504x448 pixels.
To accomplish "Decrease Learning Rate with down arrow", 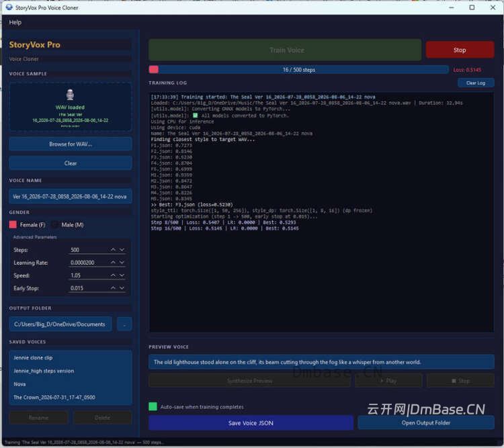I will (x=122, y=263).
